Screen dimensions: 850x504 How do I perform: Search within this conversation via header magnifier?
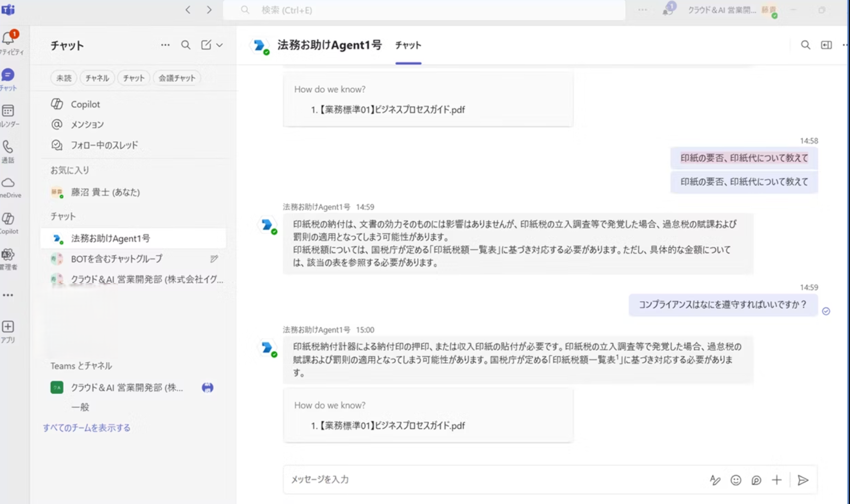(805, 45)
